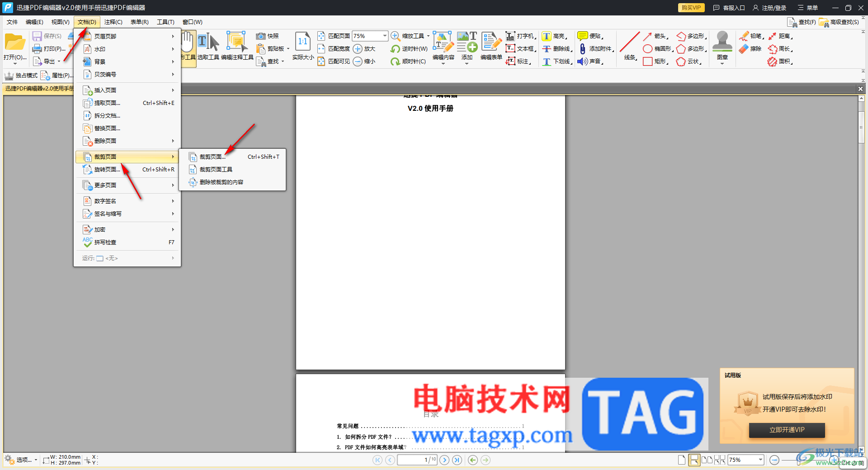Switch to single page layout in status bar
Screen dimensions: 868x470
pos(682,460)
